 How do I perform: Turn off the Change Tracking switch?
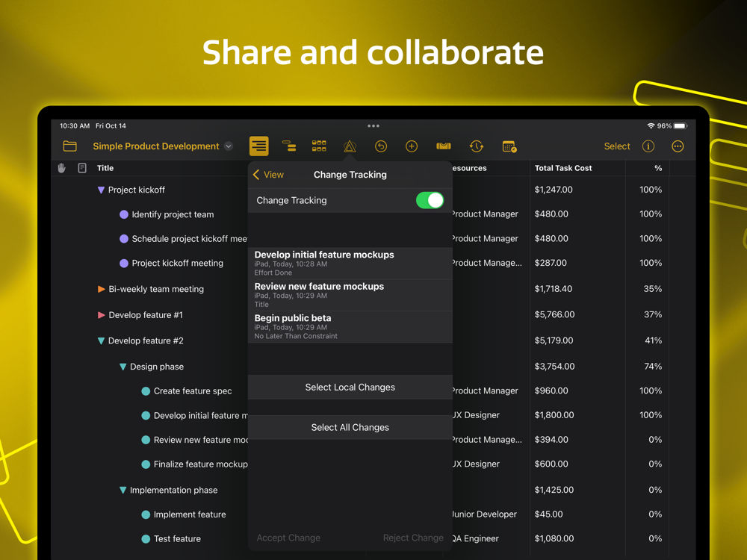430,200
